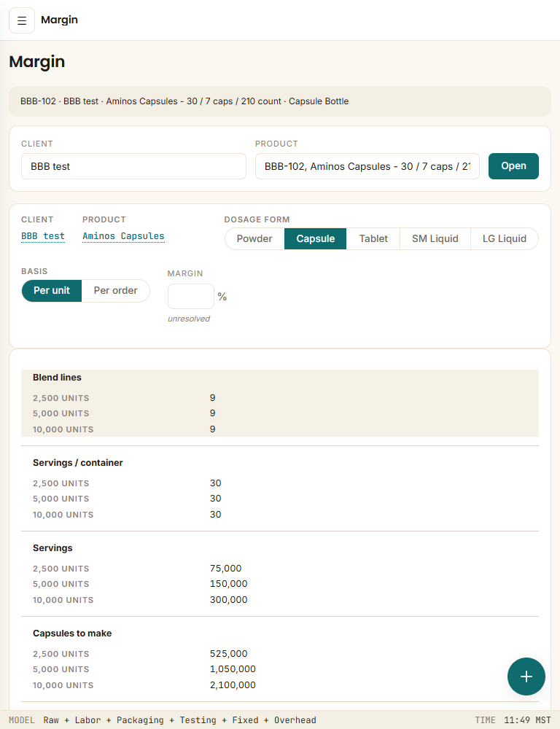Viewport: 560px width, 729px height.
Task: Pick the LG Liquid dosage form
Action: coord(504,238)
